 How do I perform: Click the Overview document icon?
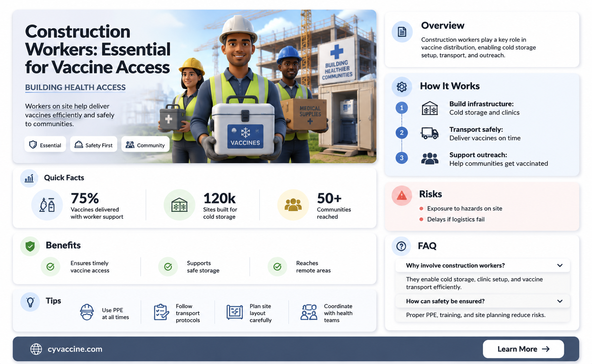point(402,32)
